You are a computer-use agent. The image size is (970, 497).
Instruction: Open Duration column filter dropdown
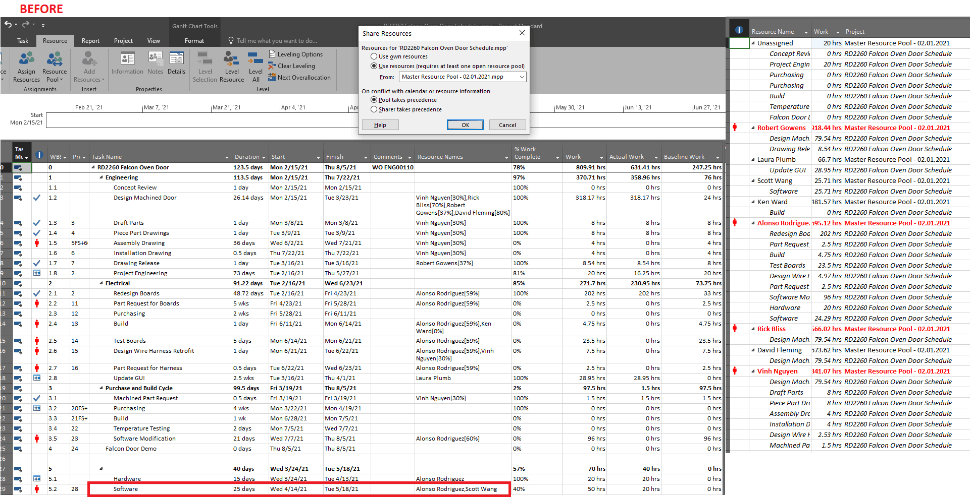click(x=265, y=157)
